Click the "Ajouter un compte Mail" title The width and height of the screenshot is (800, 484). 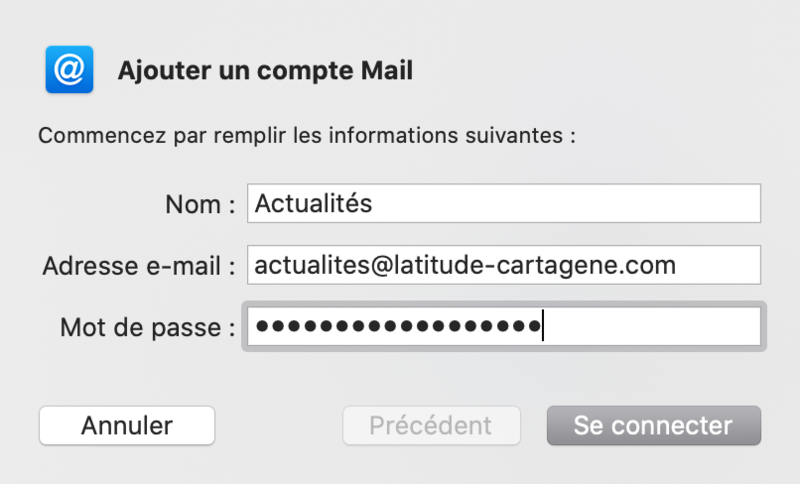(265, 71)
